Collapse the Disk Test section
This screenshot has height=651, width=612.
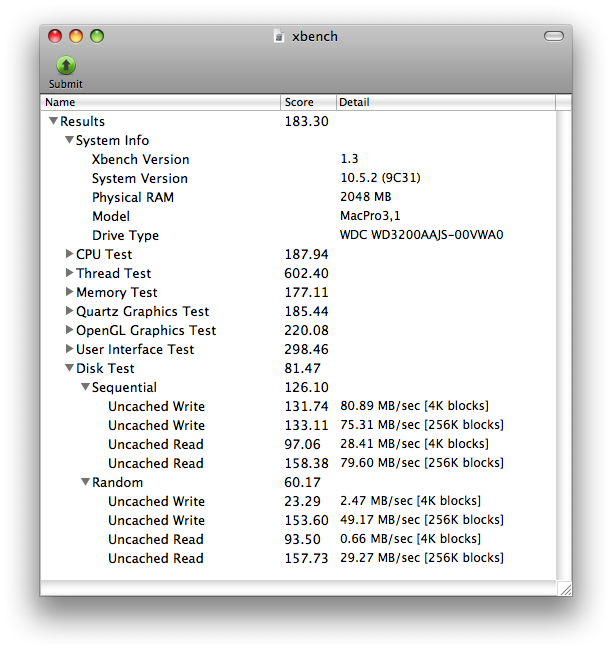(69, 368)
